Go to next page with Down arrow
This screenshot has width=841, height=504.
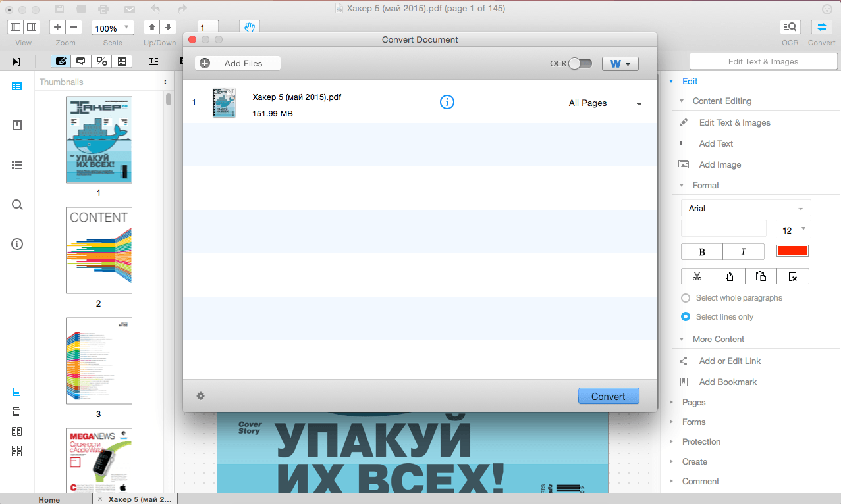[x=168, y=28]
